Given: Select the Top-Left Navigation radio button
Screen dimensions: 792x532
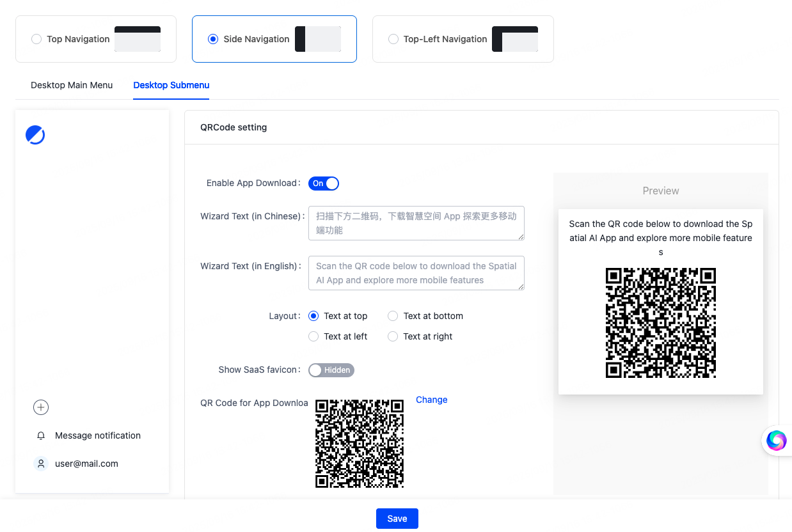Looking at the screenshot, I should coord(393,39).
